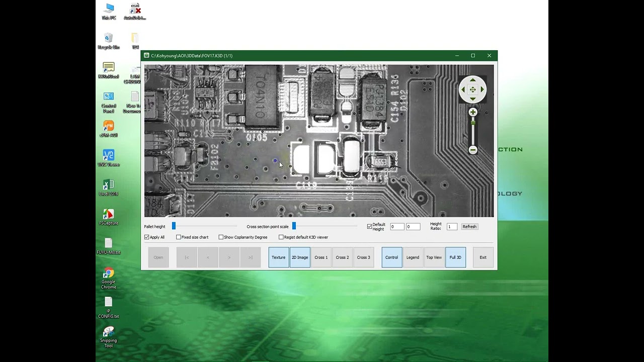Toggle the Apply All checkbox

tap(147, 237)
